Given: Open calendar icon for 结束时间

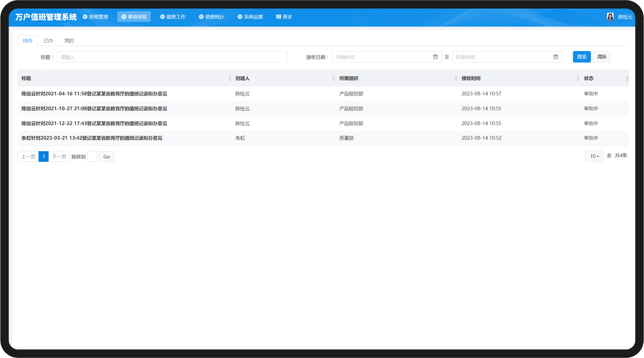Looking at the screenshot, I should tap(556, 57).
